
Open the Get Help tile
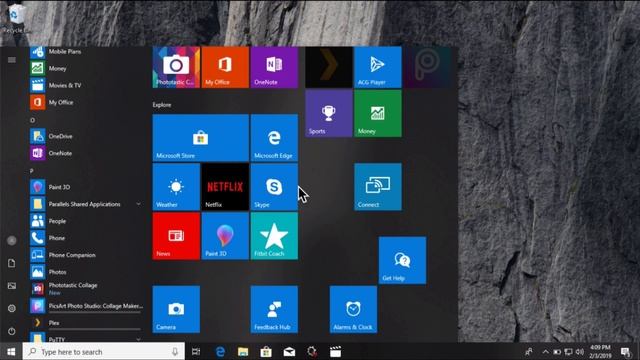tap(402, 260)
